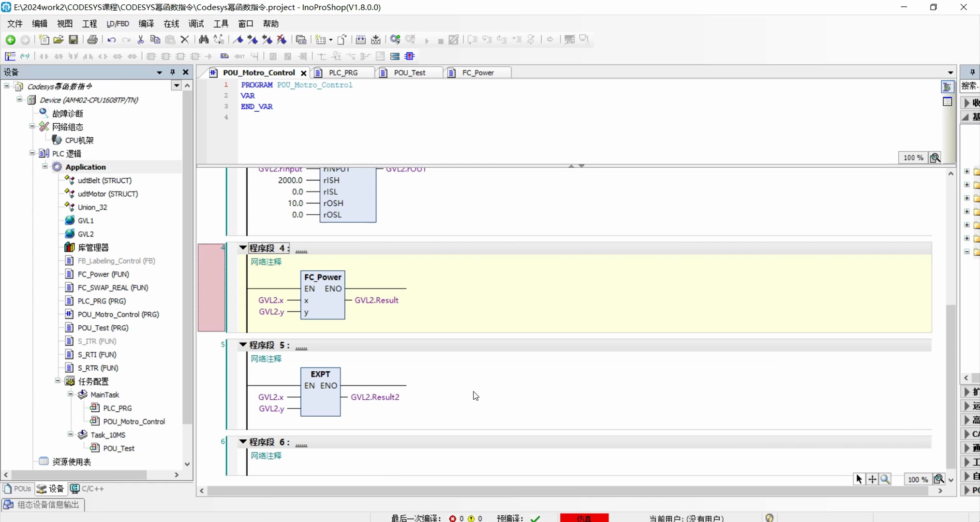This screenshot has height=522, width=980.
Task: Undo the last action
Action: click(x=112, y=40)
